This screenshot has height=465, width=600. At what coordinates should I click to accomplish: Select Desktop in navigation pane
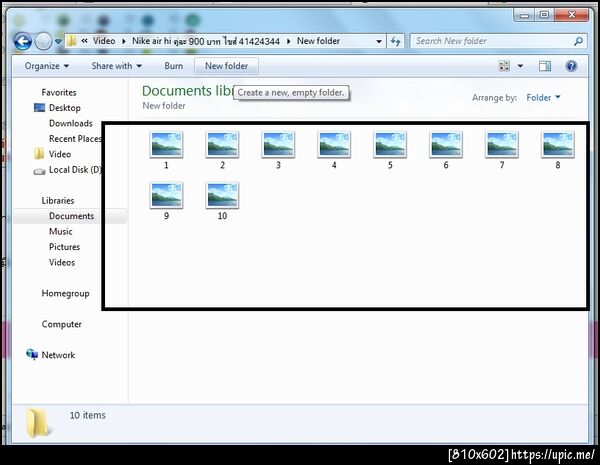coord(65,108)
